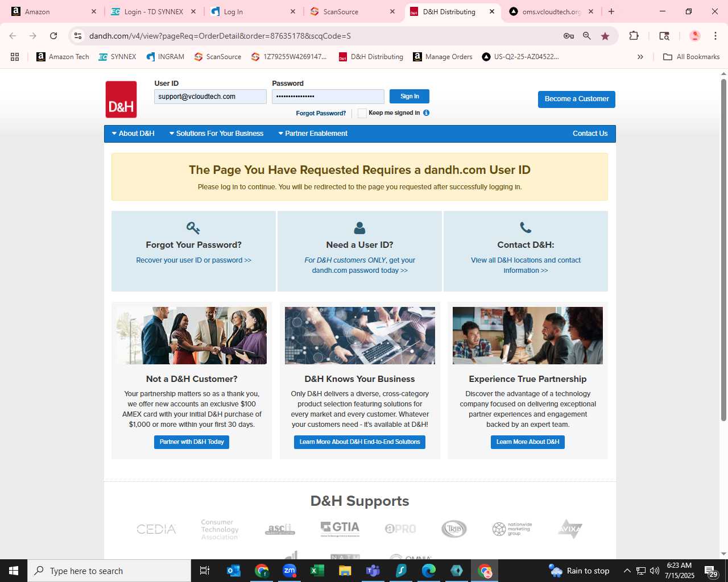The image size is (728, 582).
Task: Open the Chrome Extensions puzzle icon
Action: pyautogui.click(x=634, y=36)
